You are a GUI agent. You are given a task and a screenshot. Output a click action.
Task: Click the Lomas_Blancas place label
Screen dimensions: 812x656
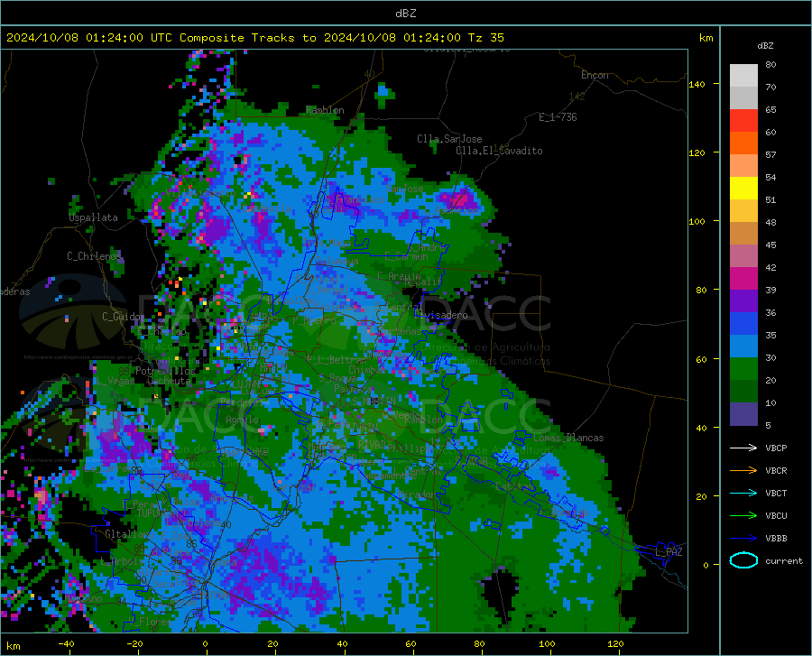click(x=568, y=438)
